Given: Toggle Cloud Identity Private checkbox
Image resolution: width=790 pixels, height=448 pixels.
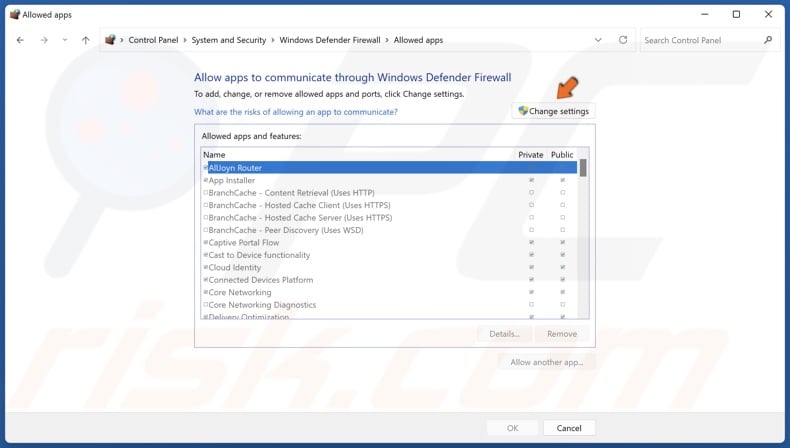Looking at the screenshot, I should (x=531, y=267).
